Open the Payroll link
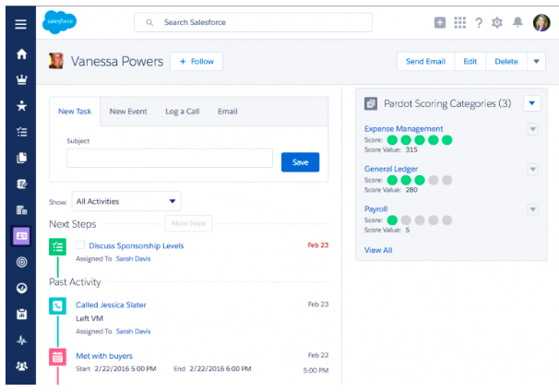The height and width of the screenshot is (392, 559). [x=375, y=208]
